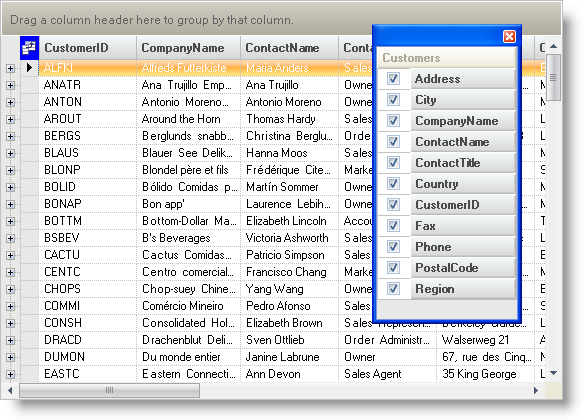The image size is (583, 420).
Task: Expand the DRACD row
Action: (x=10, y=340)
